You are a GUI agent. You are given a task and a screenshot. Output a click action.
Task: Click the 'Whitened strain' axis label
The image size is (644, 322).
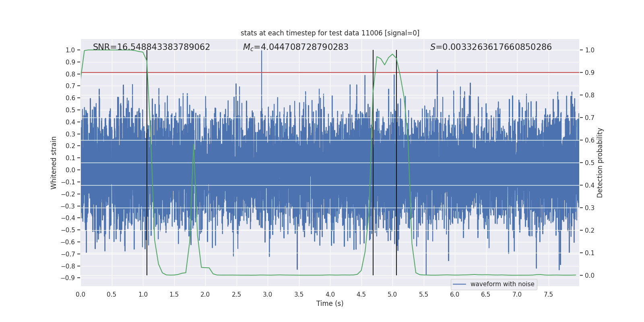pos(54,163)
